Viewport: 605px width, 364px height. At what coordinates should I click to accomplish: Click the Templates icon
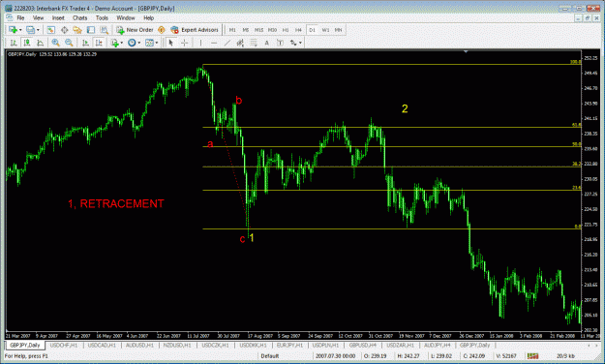click(x=149, y=43)
